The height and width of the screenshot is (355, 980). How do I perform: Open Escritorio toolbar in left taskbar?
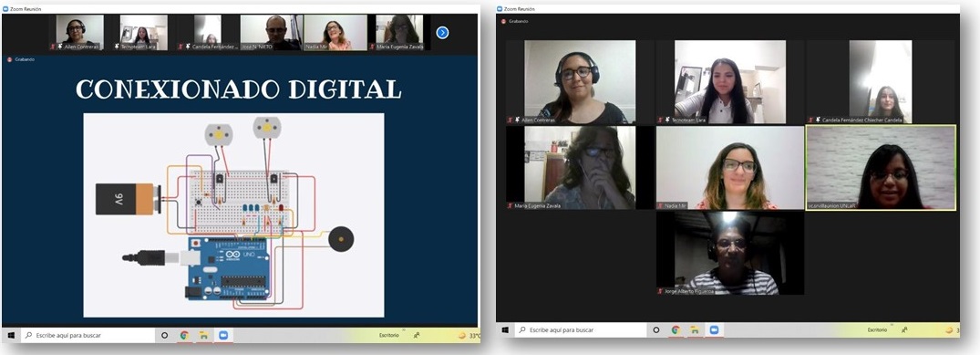pos(388,336)
